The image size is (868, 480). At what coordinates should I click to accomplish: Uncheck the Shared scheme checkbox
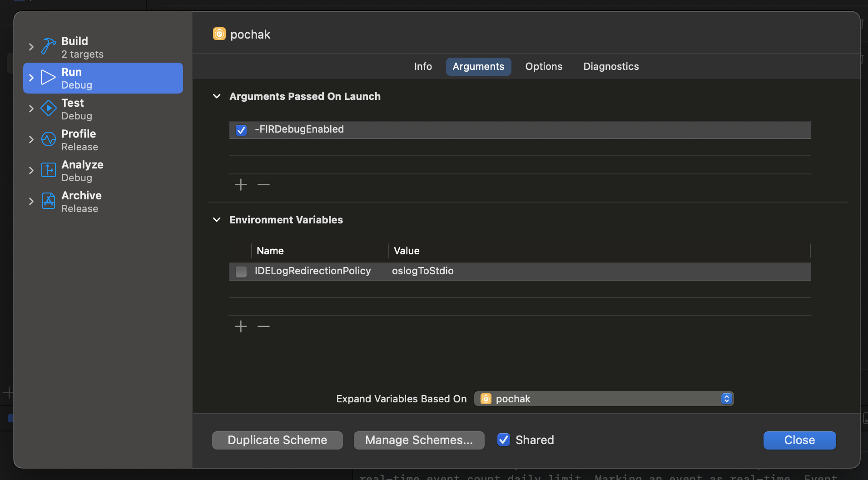coord(504,440)
